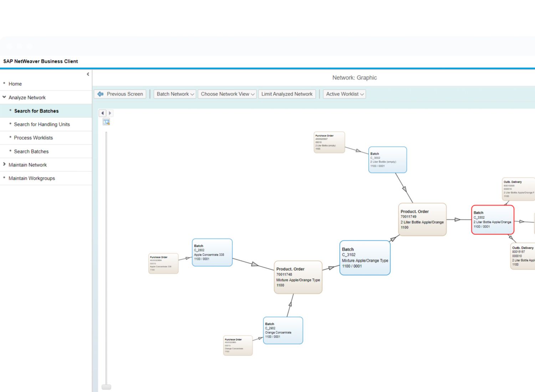Select Batch C_2802 Apple Concentrate node
Viewport: 535px width, 392px height.
click(x=212, y=252)
